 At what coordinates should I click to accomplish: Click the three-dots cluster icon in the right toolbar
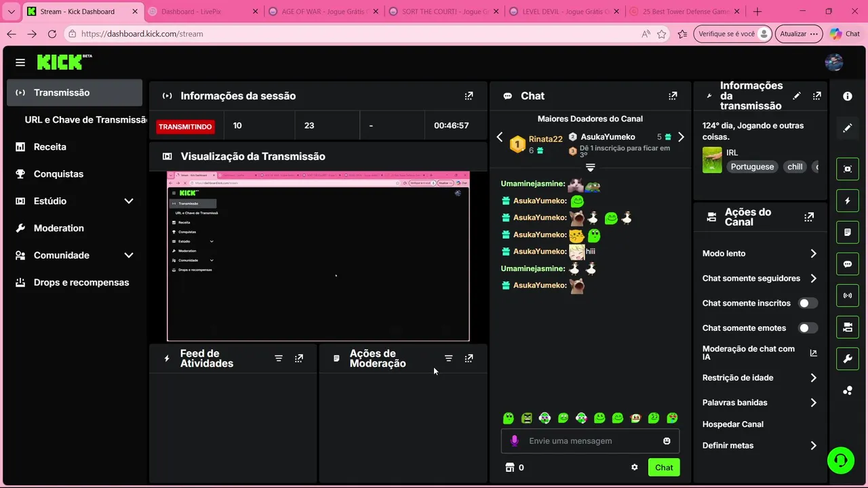click(848, 390)
